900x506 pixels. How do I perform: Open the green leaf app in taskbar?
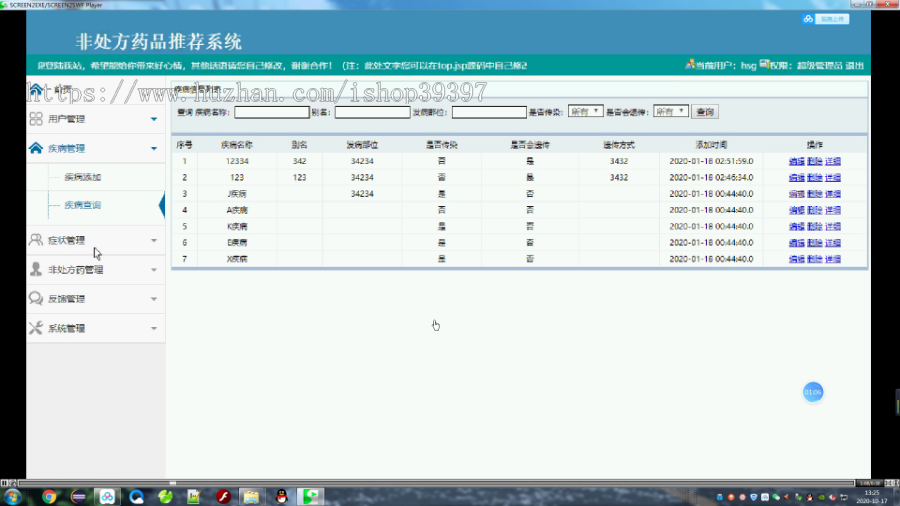tap(165, 497)
